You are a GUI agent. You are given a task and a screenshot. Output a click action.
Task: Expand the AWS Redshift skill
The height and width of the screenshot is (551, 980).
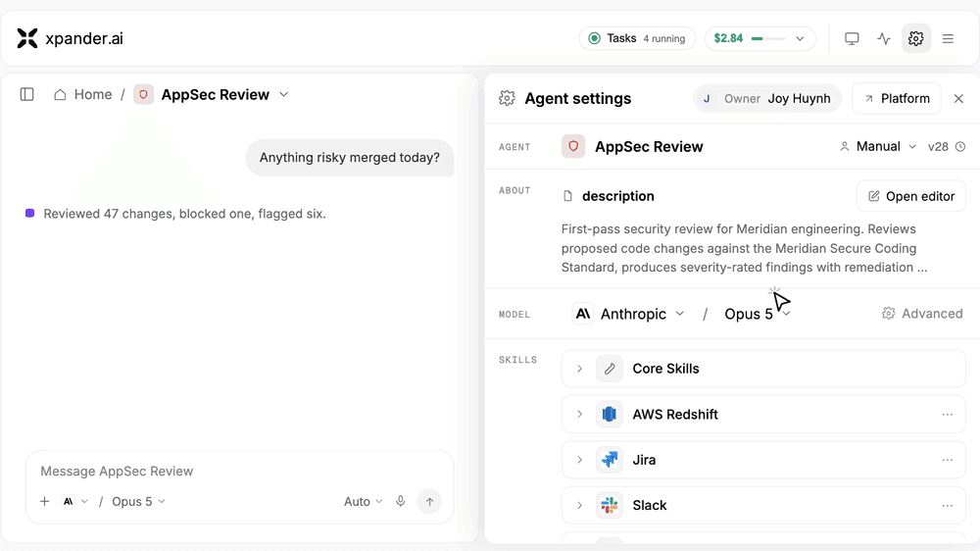(579, 414)
